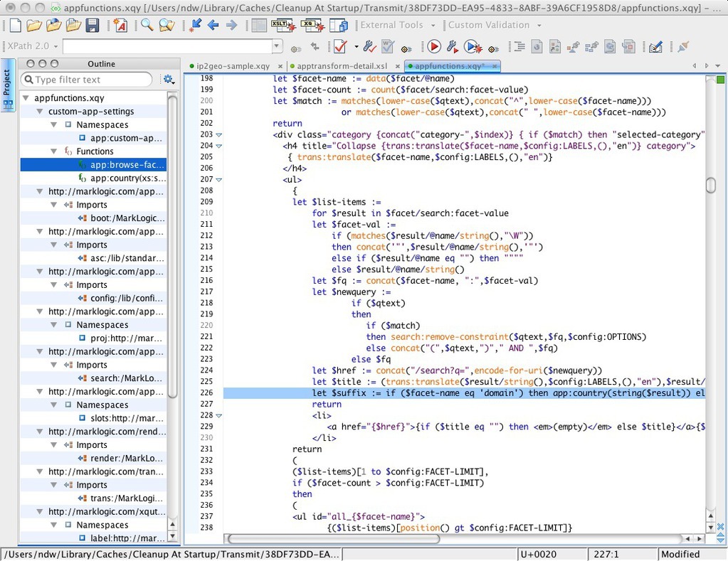The image size is (728, 561).
Task: Click the Open file folder icon
Action: (x=34, y=25)
